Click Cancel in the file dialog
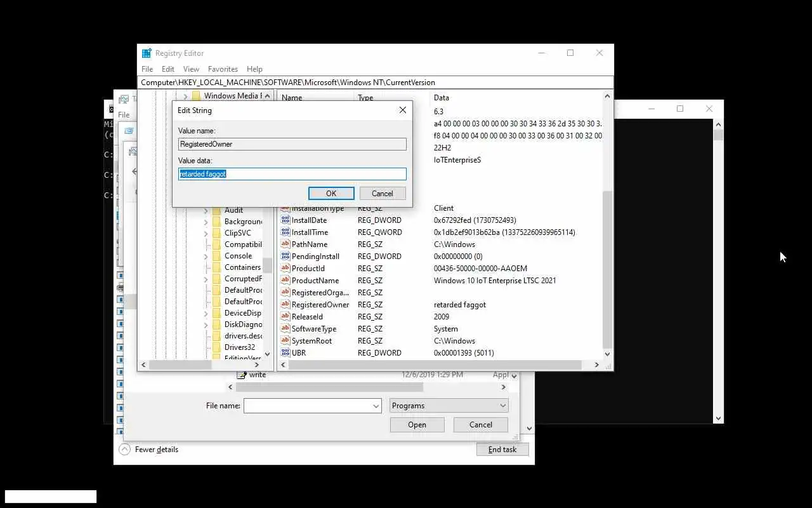The image size is (812, 508). tap(481, 425)
